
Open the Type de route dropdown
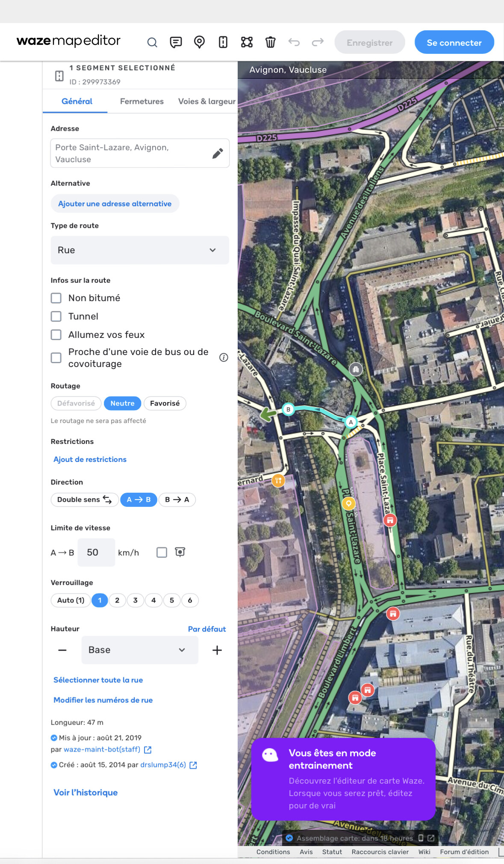tap(140, 250)
